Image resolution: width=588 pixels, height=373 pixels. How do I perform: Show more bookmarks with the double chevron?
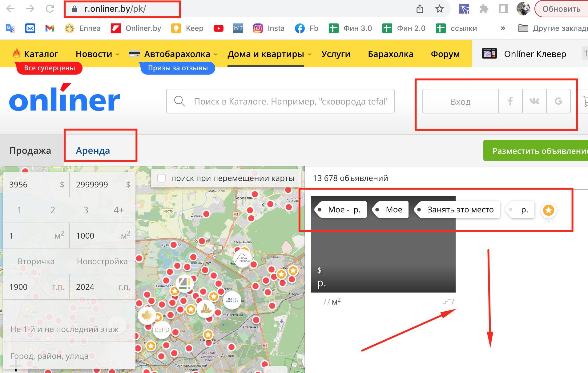503,28
